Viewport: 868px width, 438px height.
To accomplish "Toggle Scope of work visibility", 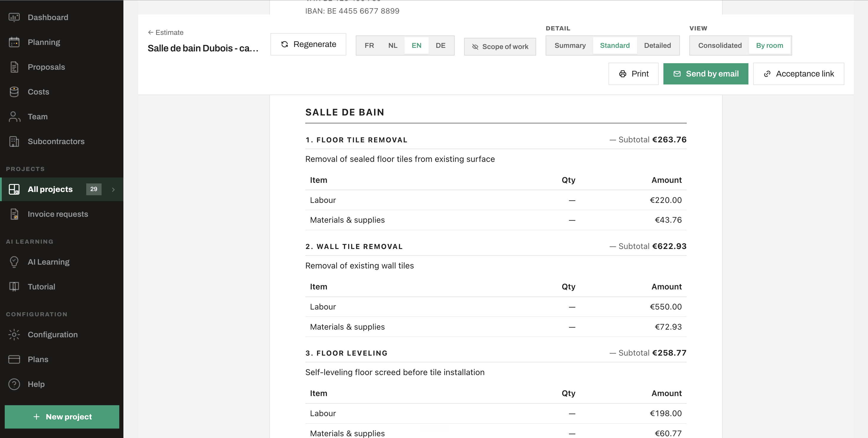I will coord(500,47).
